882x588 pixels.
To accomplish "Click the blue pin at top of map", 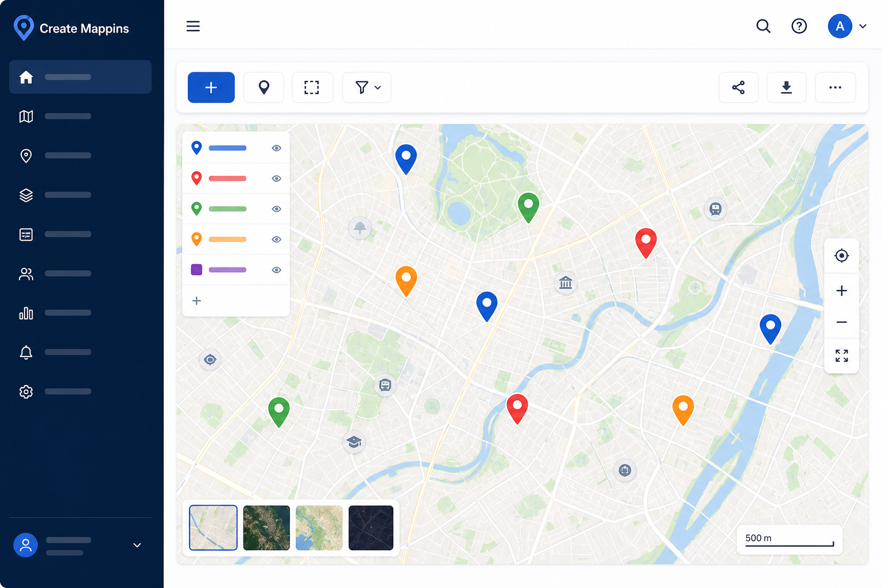I will tap(406, 159).
